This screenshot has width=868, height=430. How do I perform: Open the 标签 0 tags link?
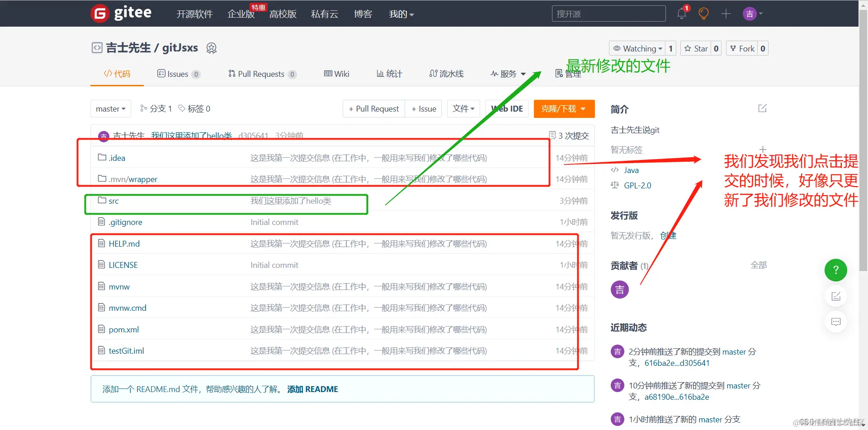click(194, 108)
